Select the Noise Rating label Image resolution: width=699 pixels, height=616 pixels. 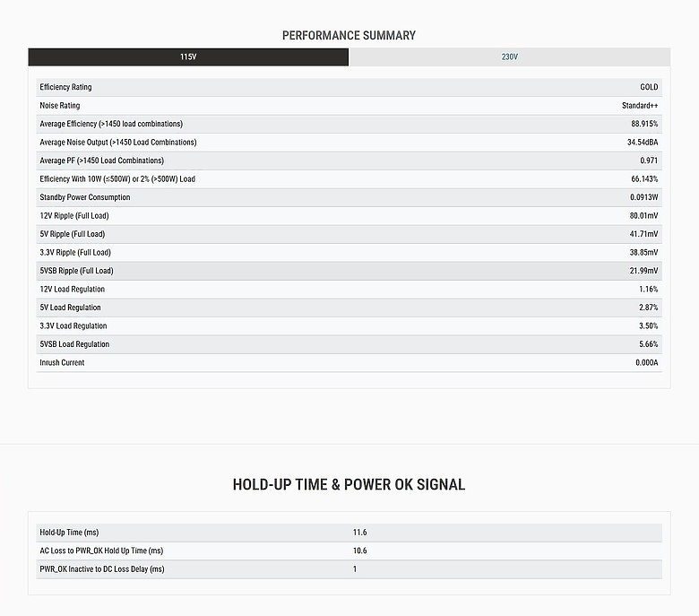[60, 105]
